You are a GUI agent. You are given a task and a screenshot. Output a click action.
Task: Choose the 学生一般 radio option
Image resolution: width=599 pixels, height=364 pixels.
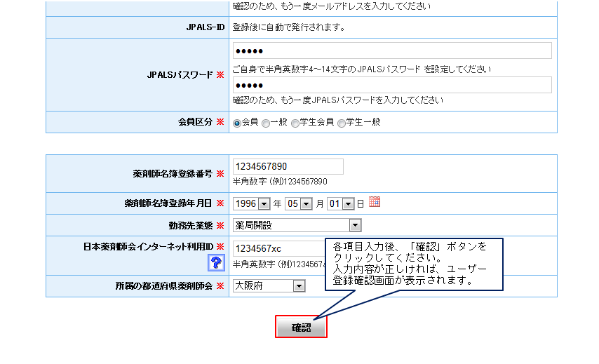[342, 123]
